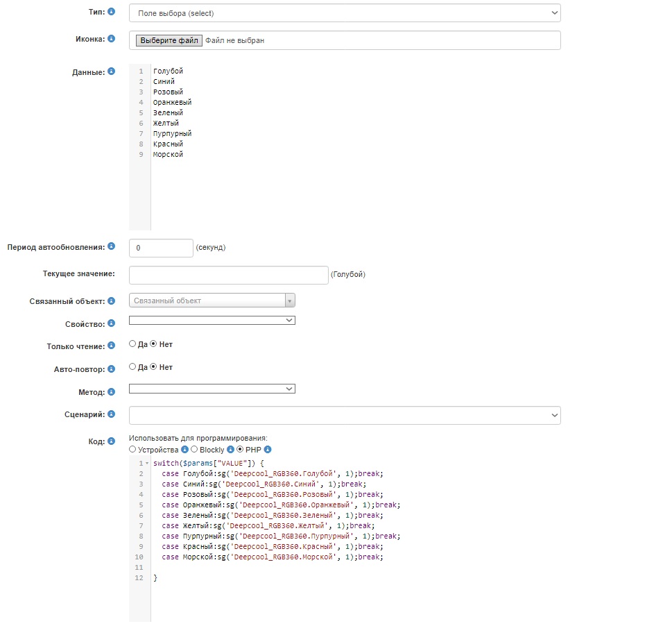
Task: Click into the Текущее значение field
Action: tap(228, 275)
